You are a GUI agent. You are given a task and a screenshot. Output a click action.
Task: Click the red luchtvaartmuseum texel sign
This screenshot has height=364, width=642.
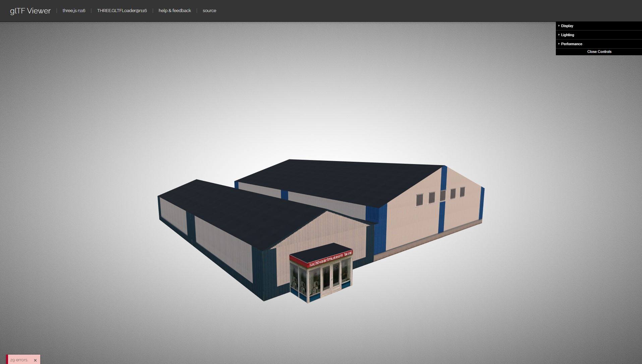tap(330, 259)
